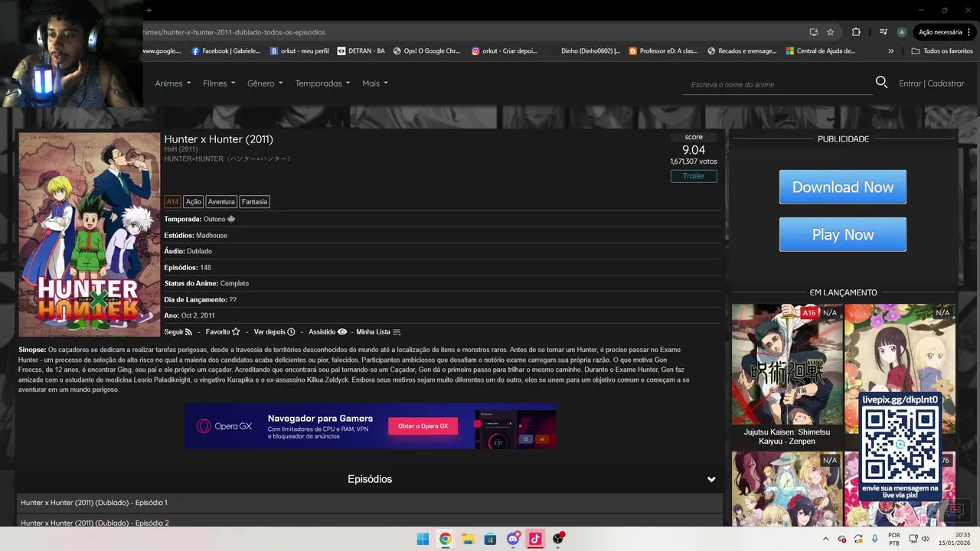Click the site search magnifier icon

point(881,82)
